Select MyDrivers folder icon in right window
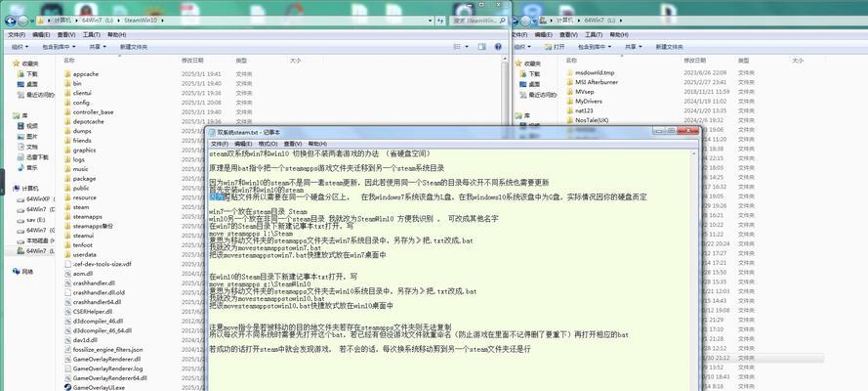The width and height of the screenshot is (868, 391). point(570,102)
